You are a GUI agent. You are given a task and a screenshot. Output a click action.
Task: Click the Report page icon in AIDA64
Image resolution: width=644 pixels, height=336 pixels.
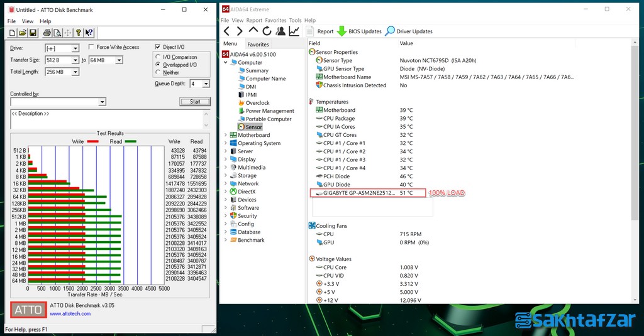(310, 31)
